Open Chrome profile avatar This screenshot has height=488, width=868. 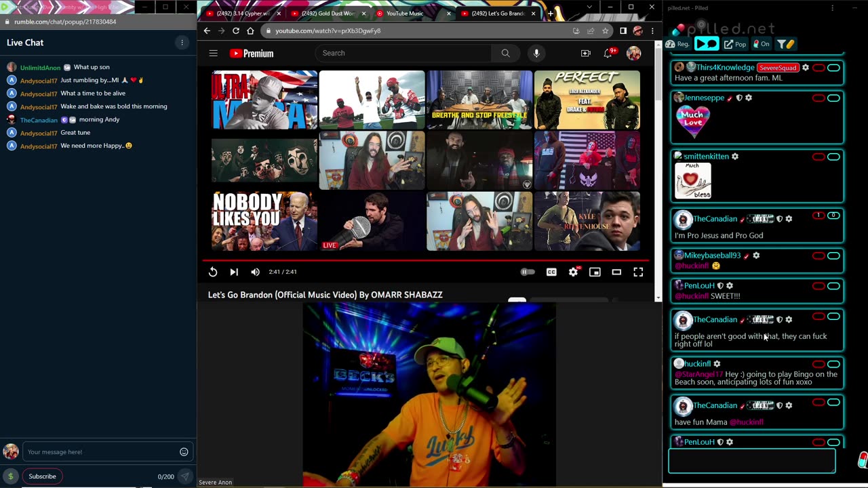[x=637, y=30]
